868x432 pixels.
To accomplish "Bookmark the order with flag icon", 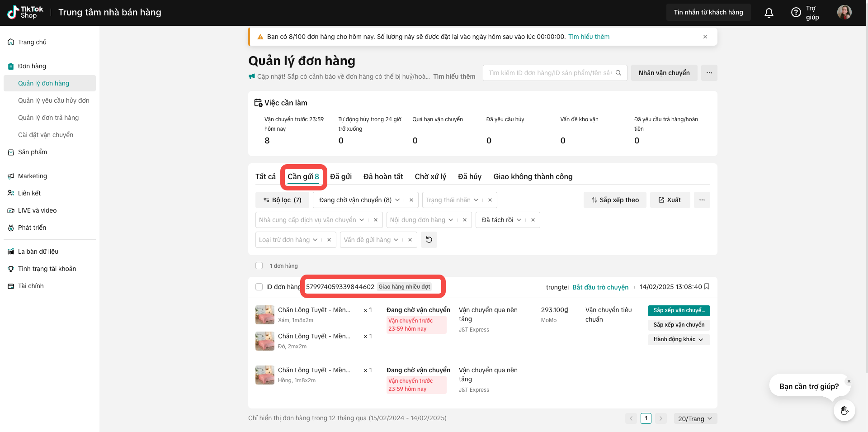I will (707, 287).
